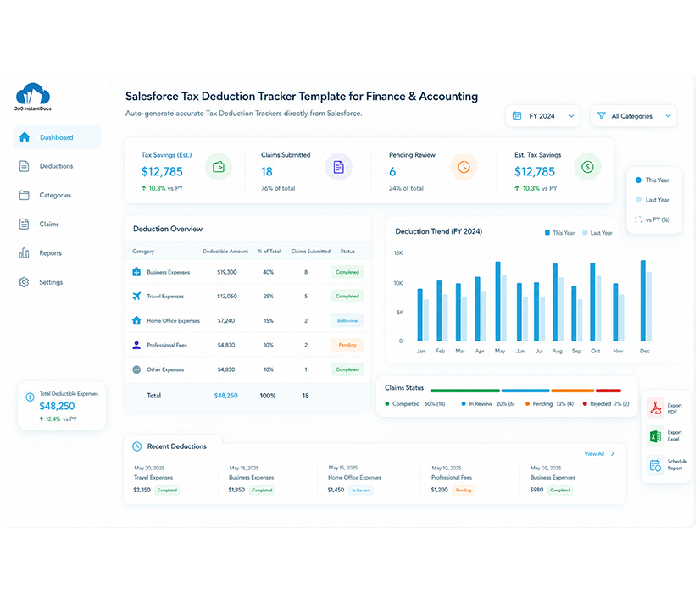Click the $48,250 total deductible amount
The image size is (700, 599).
[x=226, y=396]
